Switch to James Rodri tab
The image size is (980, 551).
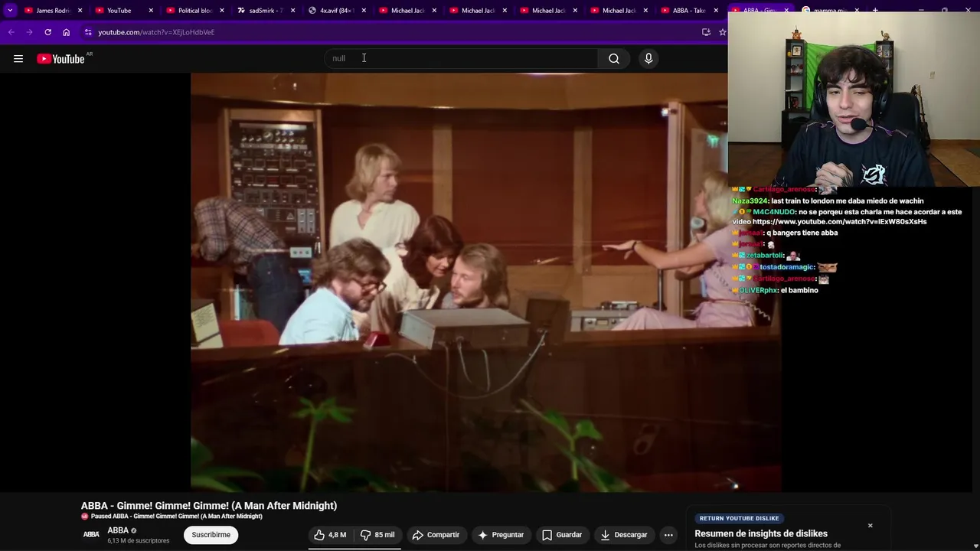[51, 11]
